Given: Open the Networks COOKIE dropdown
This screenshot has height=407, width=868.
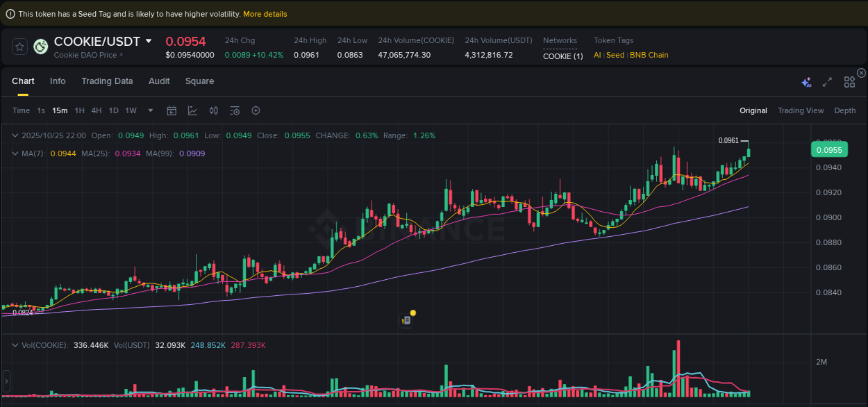Looking at the screenshot, I should [x=563, y=56].
